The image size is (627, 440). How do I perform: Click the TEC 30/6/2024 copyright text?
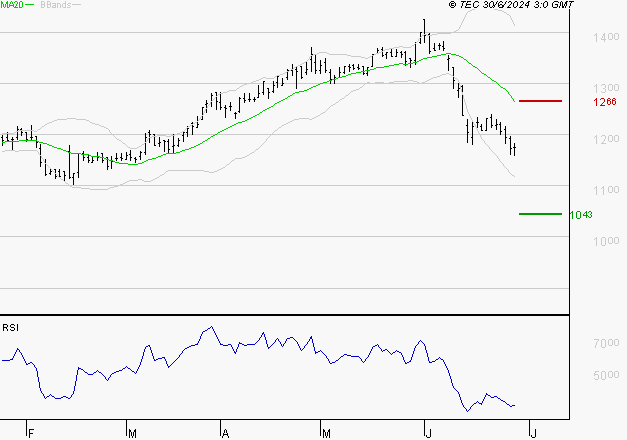click(511, 5)
